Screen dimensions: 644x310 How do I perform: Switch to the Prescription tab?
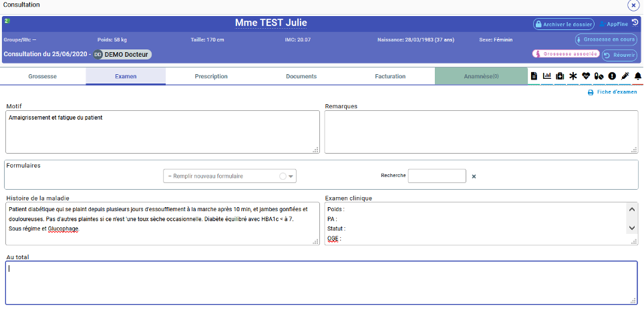[x=211, y=76]
